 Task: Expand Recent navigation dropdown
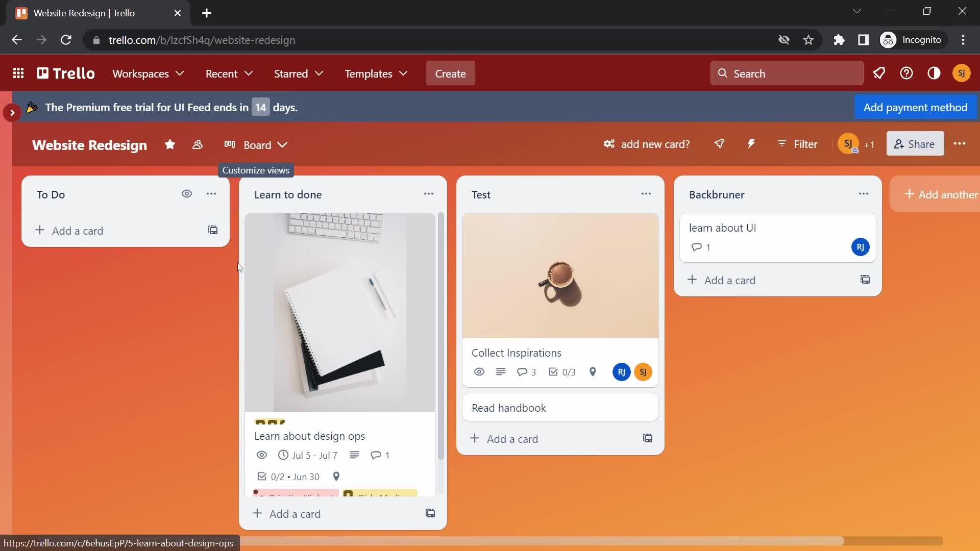pyautogui.click(x=229, y=73)
